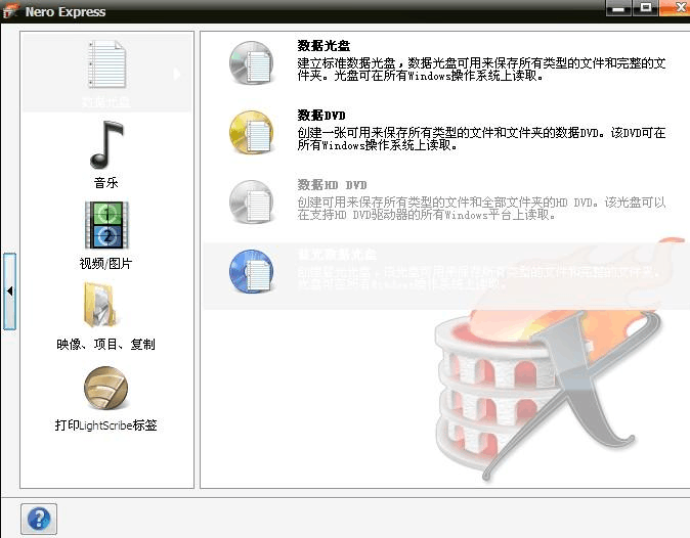Choose the blue Blu-ray data disc icon

click(251, 271)
